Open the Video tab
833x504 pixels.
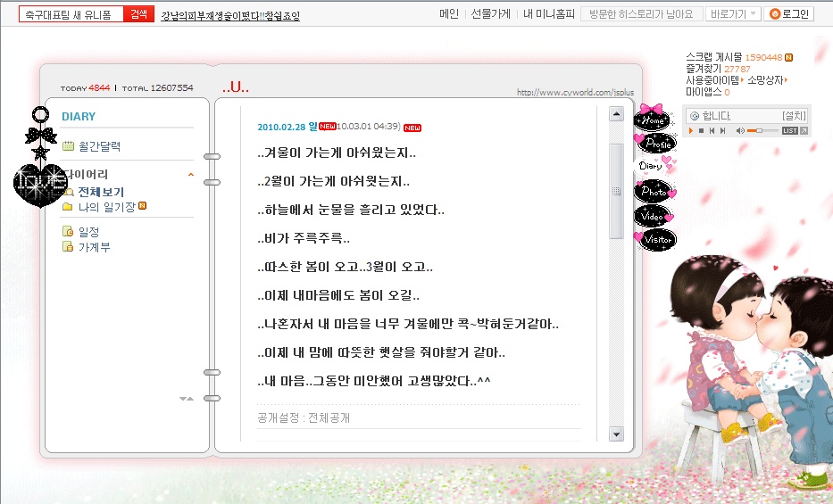point(654,215)
